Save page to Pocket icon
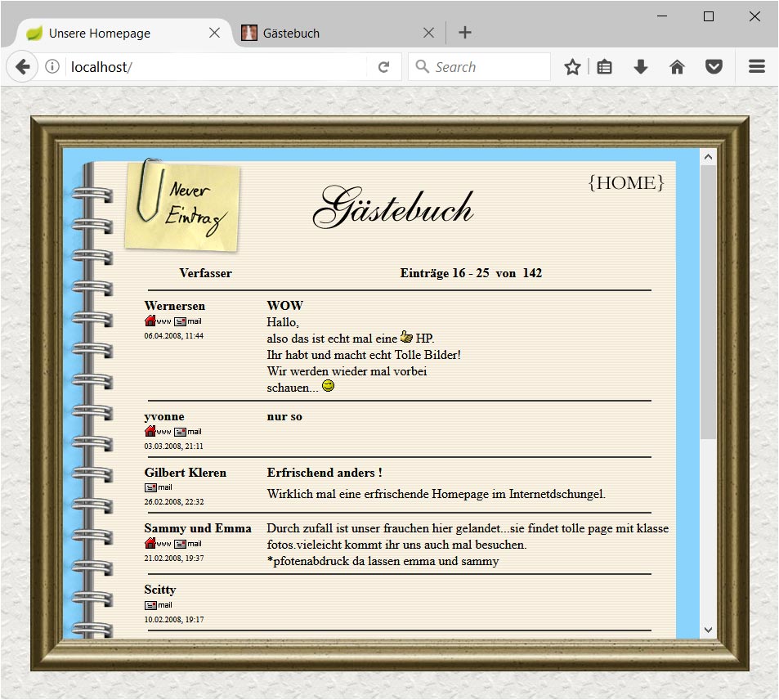This screenshot has width=779, height=700. (x=714, y=66)
